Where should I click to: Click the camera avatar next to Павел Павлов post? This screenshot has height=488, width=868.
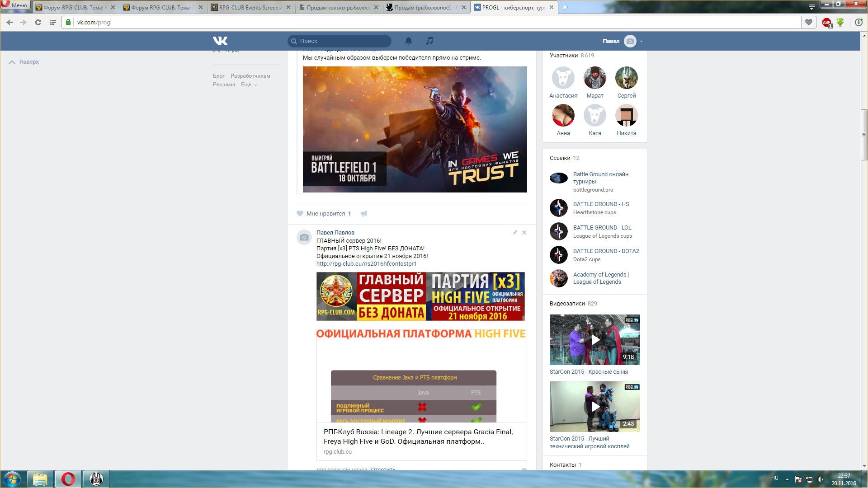pyautogui.click(x=304, y=237)
